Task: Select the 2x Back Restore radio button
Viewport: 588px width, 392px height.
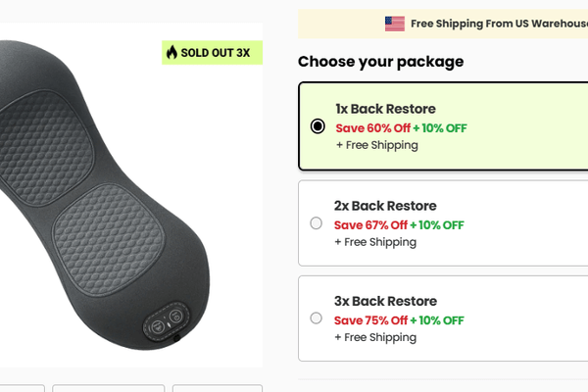Action: 316,223
